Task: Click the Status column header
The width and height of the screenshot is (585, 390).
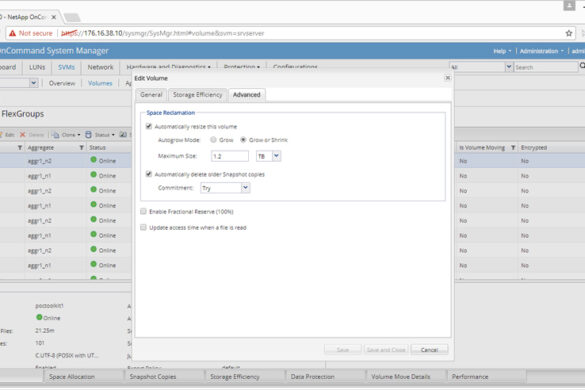Action: pyautogui.click(x=97, y=148)
